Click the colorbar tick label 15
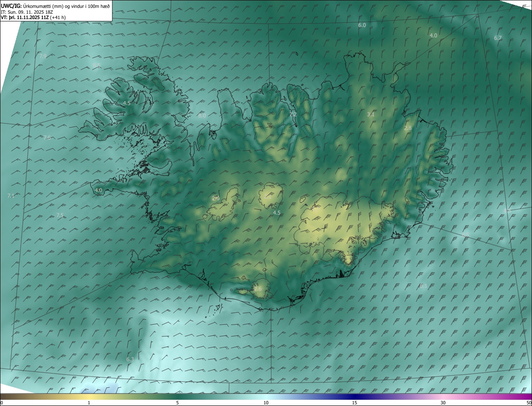 click(x=355, y=403)
